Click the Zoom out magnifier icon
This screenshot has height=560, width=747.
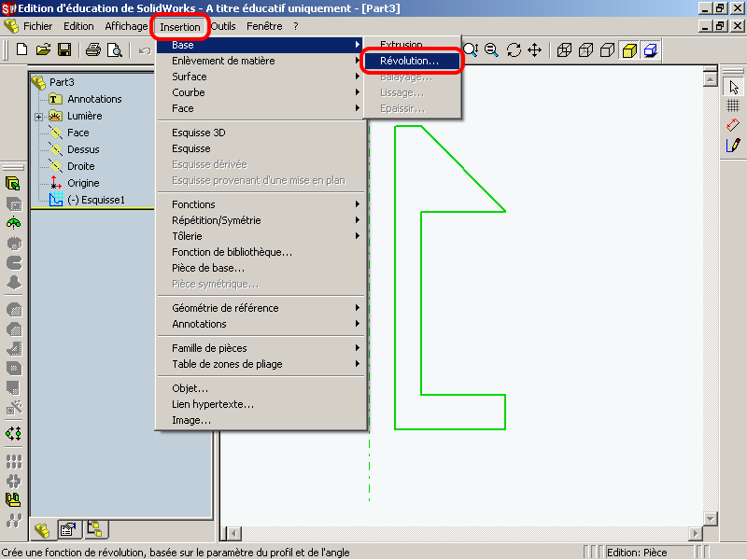coord(491,50)
